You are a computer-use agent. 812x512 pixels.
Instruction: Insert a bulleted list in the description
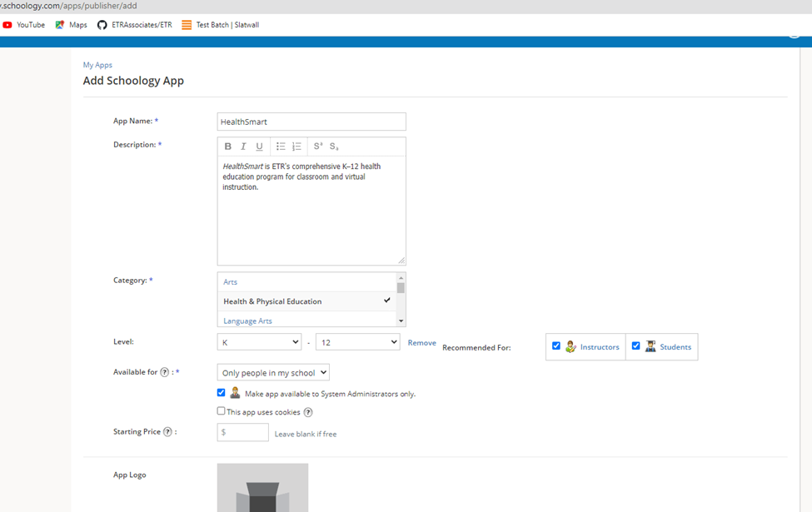point(281,146)
